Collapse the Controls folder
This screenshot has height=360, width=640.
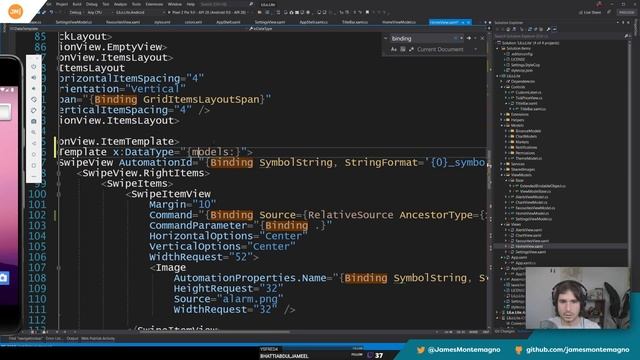point(502,87)
